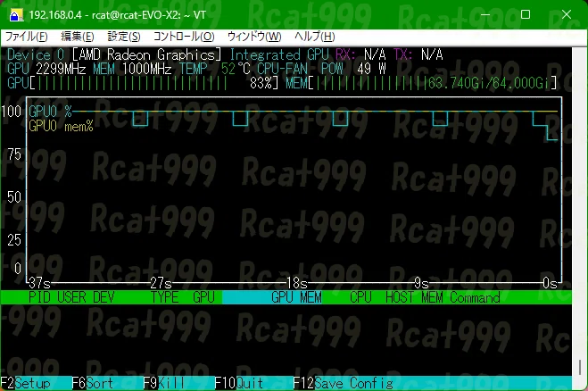The width and height of the screenshot is (588, 391).
Task: Click the GPU0 mem% graph legend
Action: [x=61, y=126]
